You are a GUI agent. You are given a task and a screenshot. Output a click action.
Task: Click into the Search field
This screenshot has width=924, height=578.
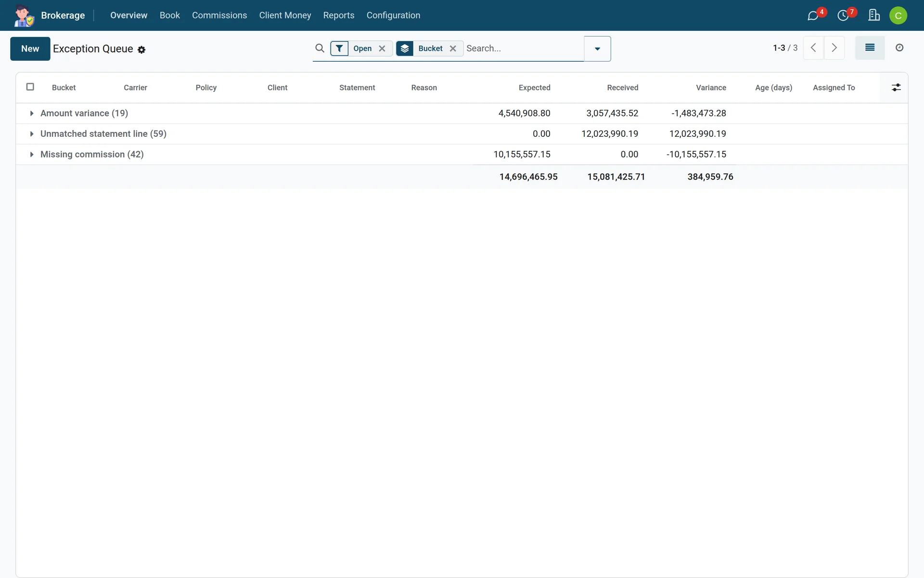[524, 48]
